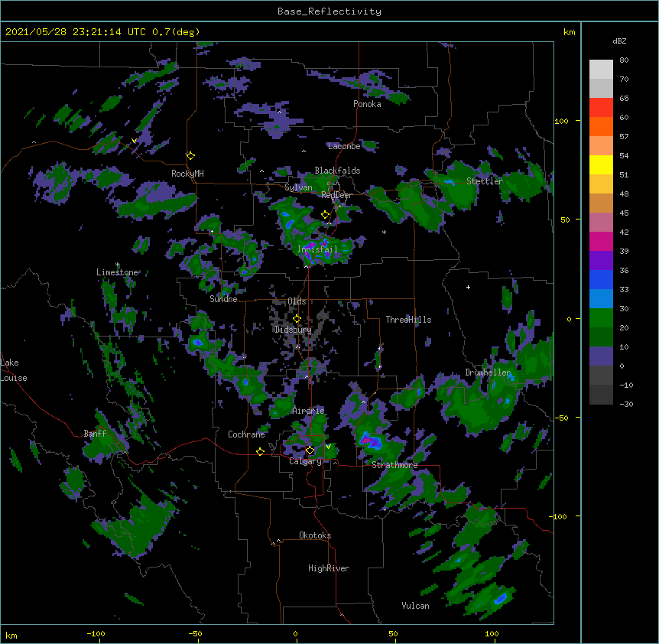This screenshot has height=644, width=659.
Task: Pick the white 70-80 dBZ legend swatch
Action: click(601, 70)
